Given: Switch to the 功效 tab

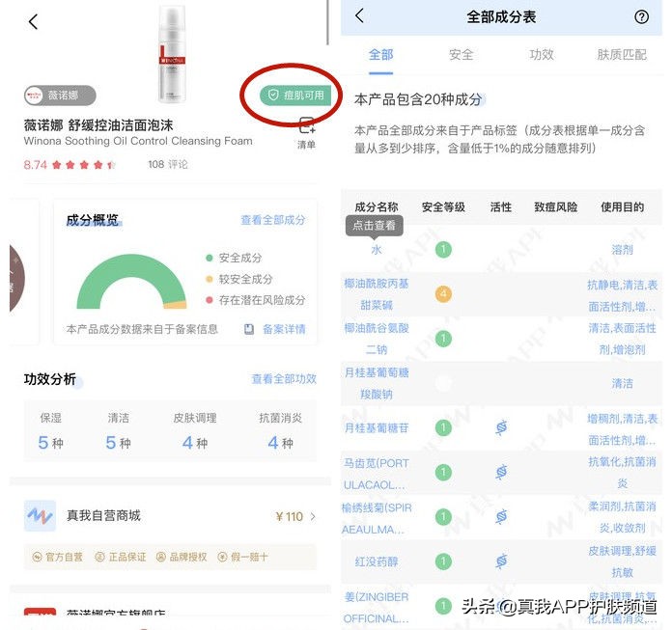Looking at the screenshot, I should point(542,55).
